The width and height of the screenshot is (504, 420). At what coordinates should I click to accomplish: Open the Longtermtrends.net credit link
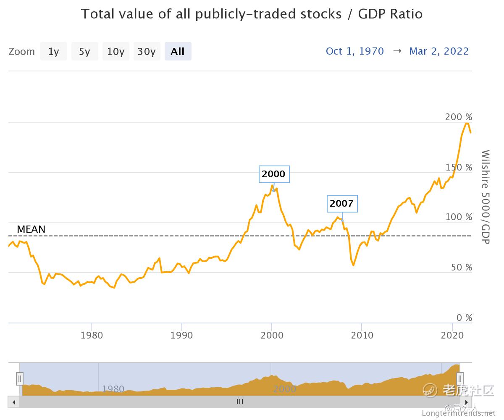coord(459,413)
